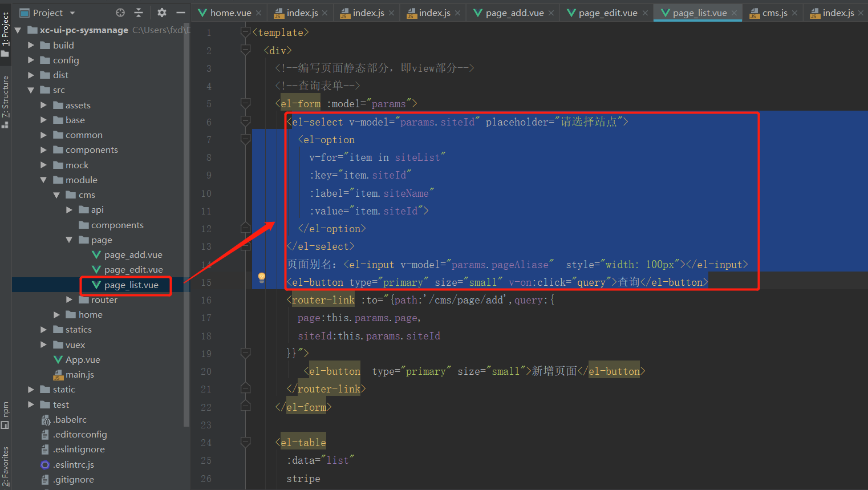Close the page_edit.vue tab
868x490 pixels.
coord(645,13)
